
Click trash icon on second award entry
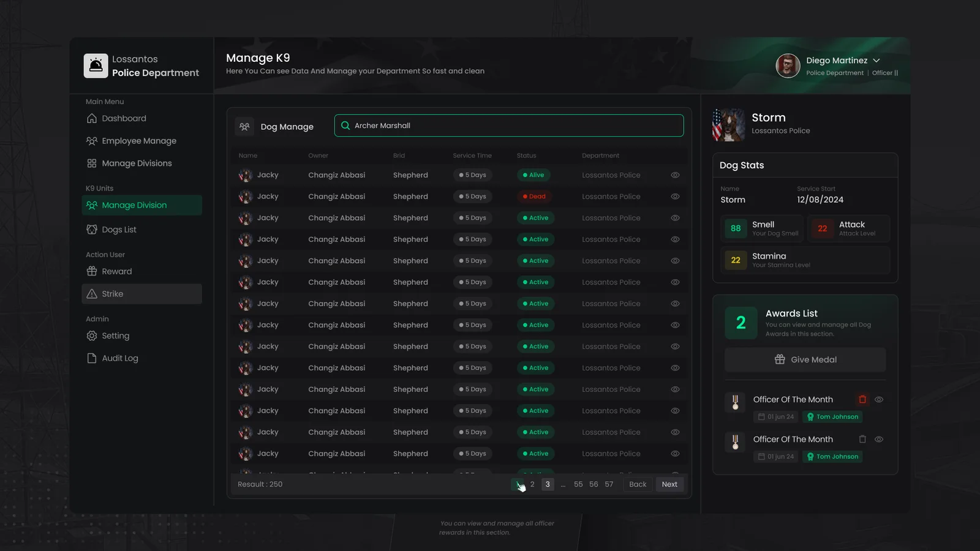click(x=862, y=440)
